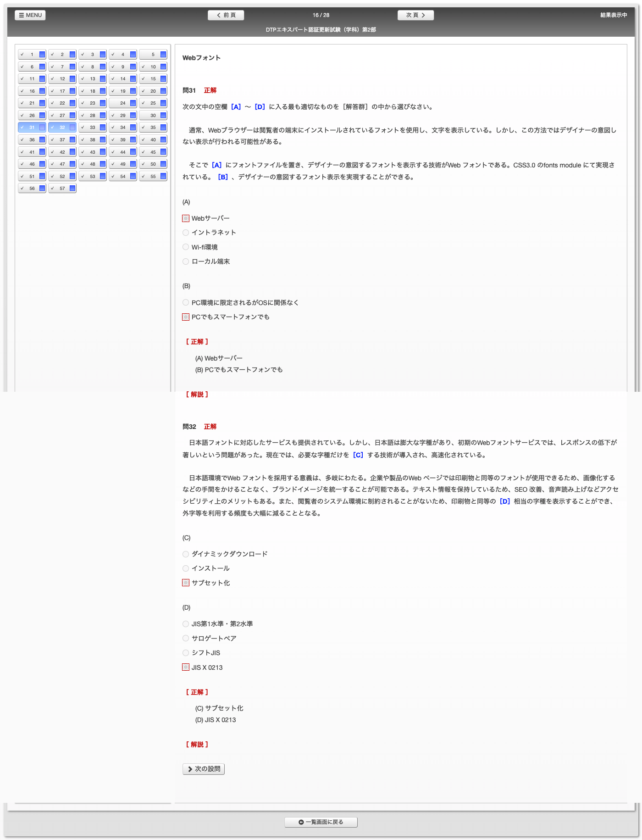The height and width of the screenshot is (840, 642).
Task: Click blue flag square on question 35
Action: 163,128
